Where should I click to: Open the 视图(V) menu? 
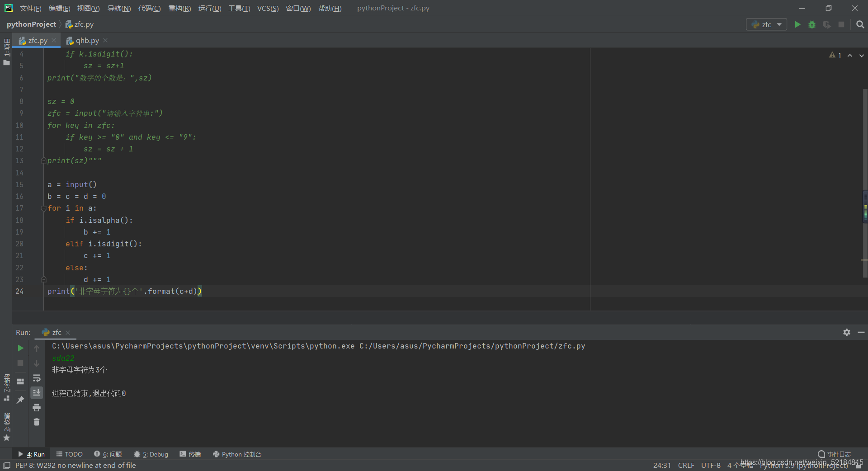(88, 9)
